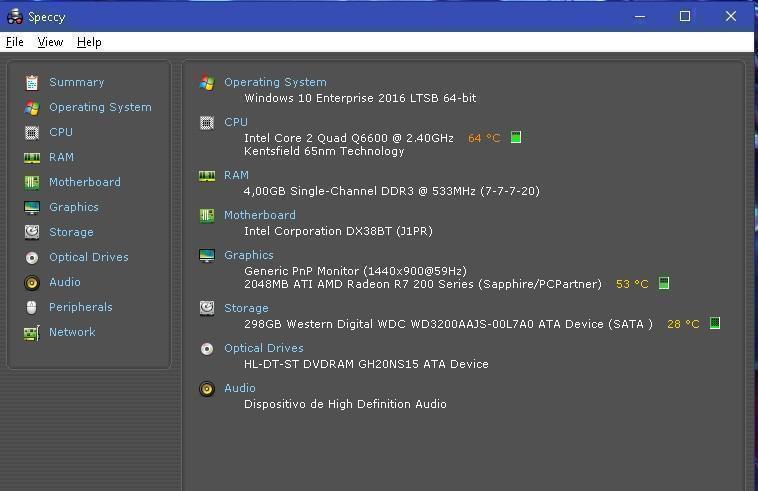Select CPU in the sidebar
The image size is (758, 491).
point(61,132)
